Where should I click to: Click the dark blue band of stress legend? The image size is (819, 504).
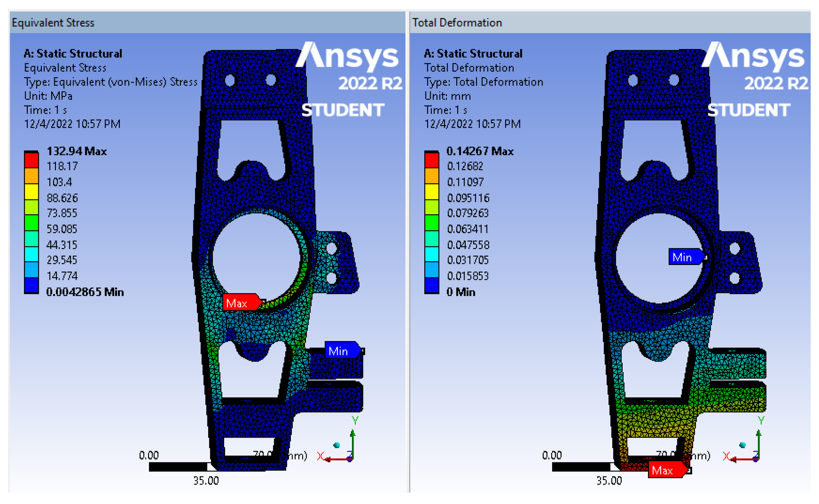31,286
